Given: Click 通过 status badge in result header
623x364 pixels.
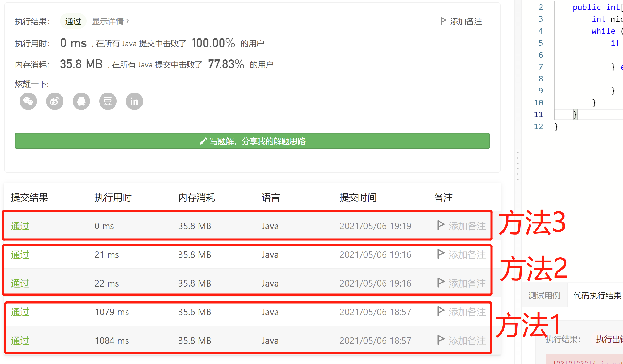Looking at the screenshot, I should 73,21.
